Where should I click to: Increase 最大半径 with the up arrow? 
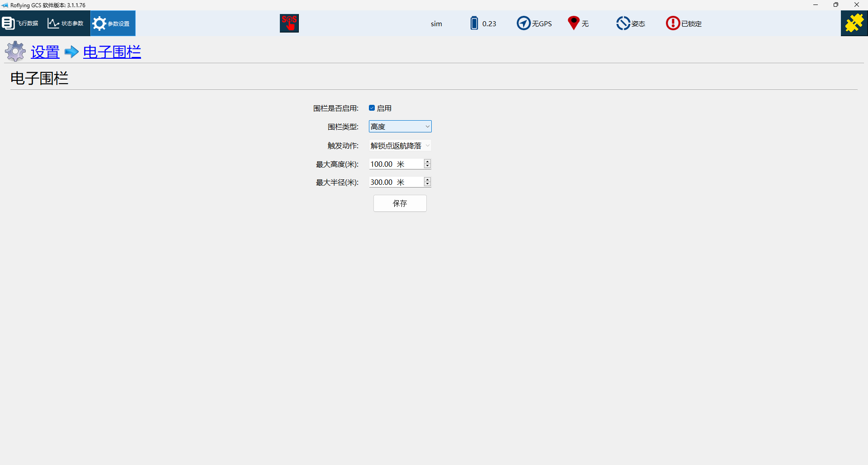point(427,179)
